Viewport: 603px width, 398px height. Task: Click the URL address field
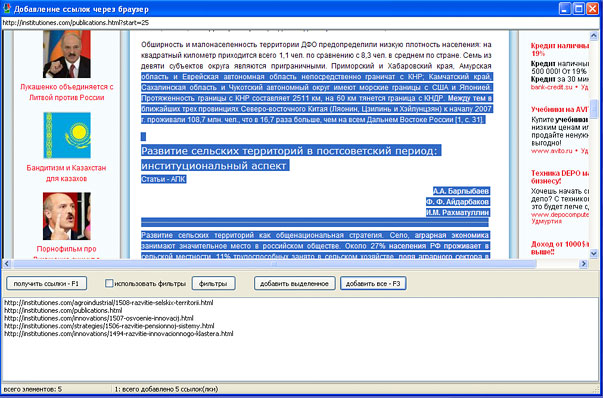point(300,23)
